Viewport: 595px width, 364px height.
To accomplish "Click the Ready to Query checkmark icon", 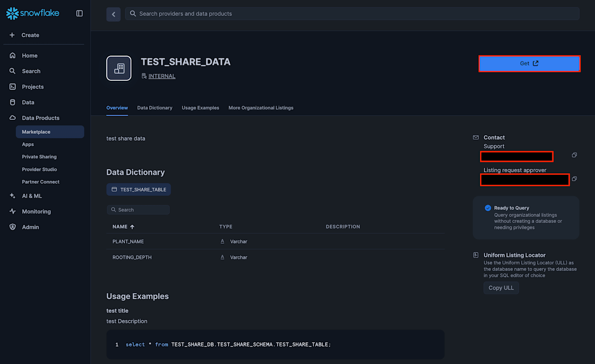I will tap(488, 208).
